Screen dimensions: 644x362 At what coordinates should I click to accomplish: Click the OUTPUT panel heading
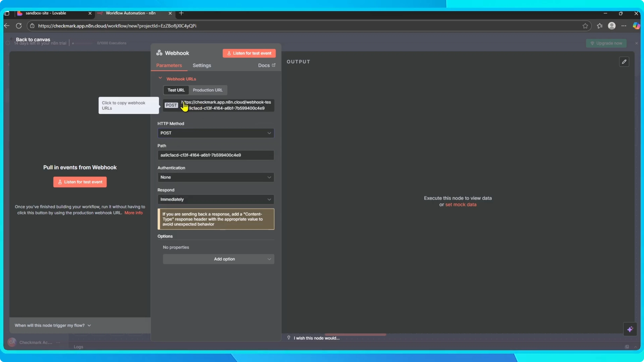click(298, 62)
